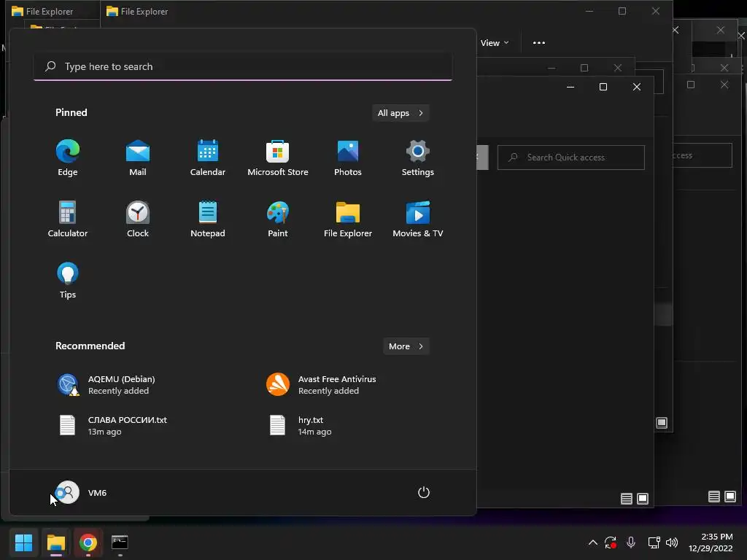Open File Explorer pinned in Start
The height and width of the screenshot is (560, 747).
pos(348,219)
